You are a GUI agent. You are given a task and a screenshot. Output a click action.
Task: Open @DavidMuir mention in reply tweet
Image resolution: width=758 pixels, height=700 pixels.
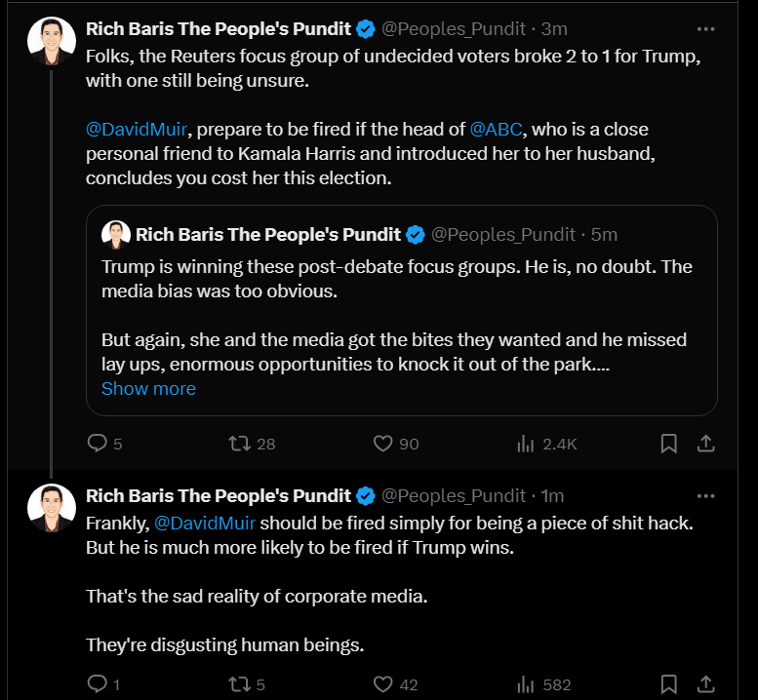(x=205, y=524)
